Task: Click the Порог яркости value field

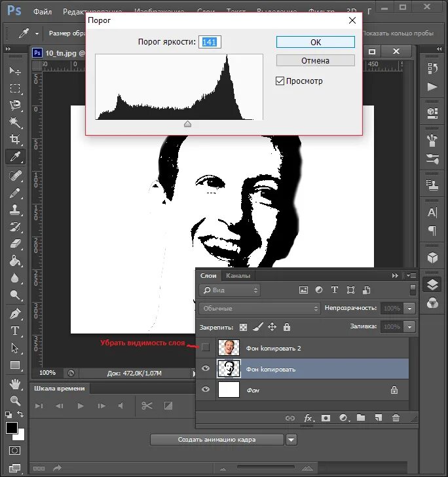Action: click(210, 42)
